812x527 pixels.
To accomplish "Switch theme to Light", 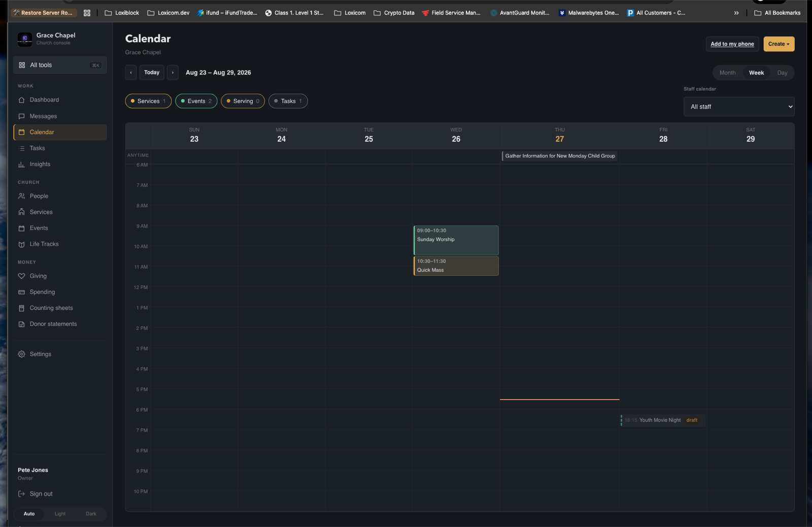I will click(x=60, y=514).
